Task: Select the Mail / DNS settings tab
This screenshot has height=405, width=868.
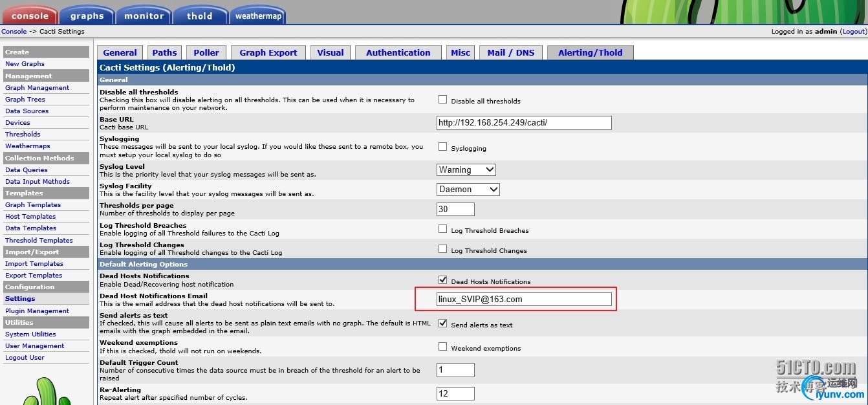Action: [x=511, y=53]
